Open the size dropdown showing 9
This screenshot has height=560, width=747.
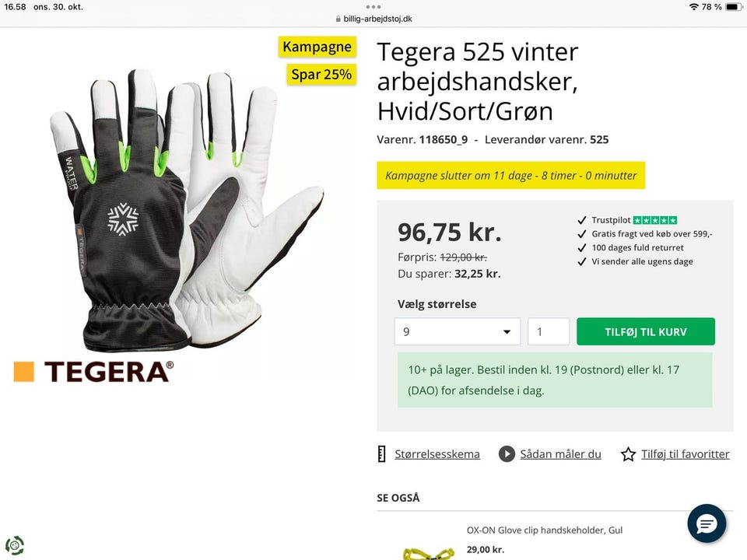click(457, 331)
